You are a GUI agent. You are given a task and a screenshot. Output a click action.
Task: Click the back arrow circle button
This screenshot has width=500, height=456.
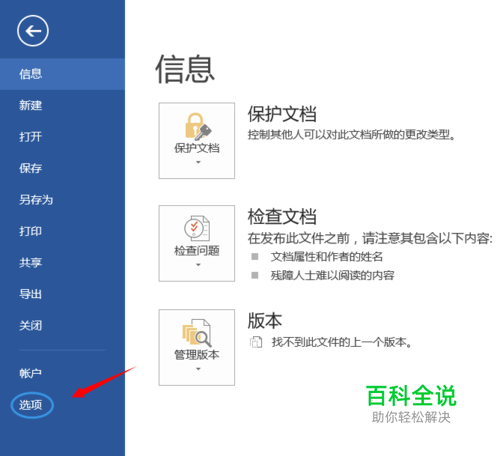(x=33, y=31)
